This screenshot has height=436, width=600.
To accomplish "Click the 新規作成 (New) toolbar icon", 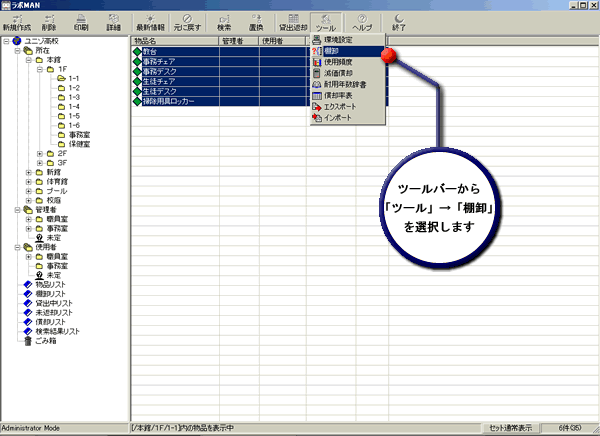I will pyautogui.click(x=17, y=23).
